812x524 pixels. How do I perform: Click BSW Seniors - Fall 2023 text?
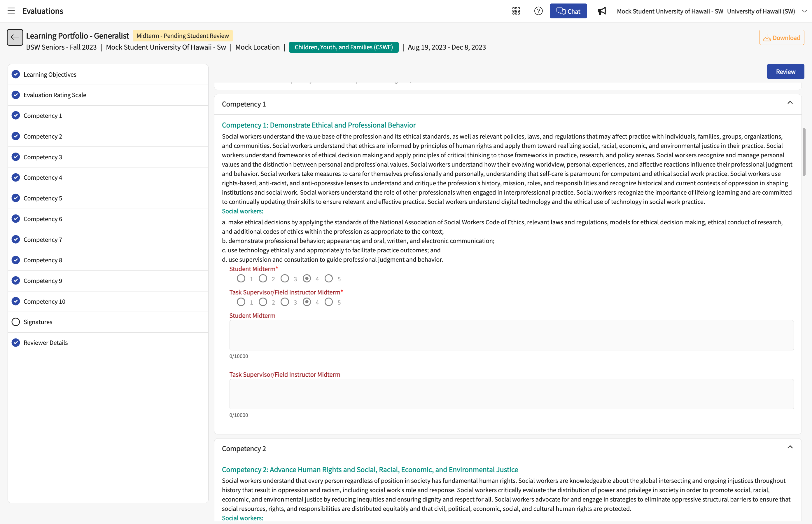click(62, 47)
